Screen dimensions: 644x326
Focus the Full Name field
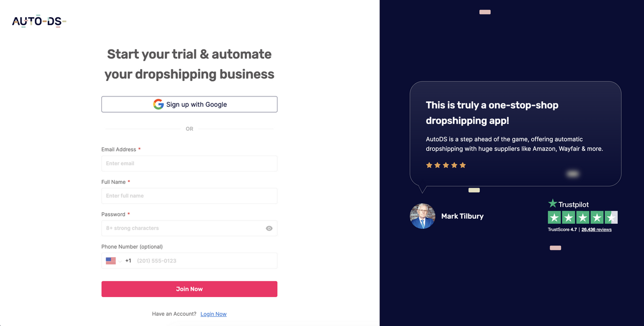(189, 196)
